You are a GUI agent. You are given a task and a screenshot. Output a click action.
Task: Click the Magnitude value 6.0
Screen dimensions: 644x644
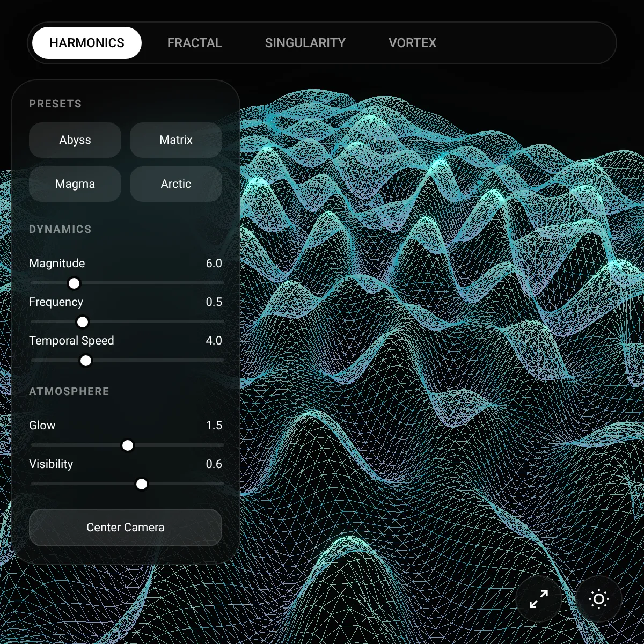214,264
